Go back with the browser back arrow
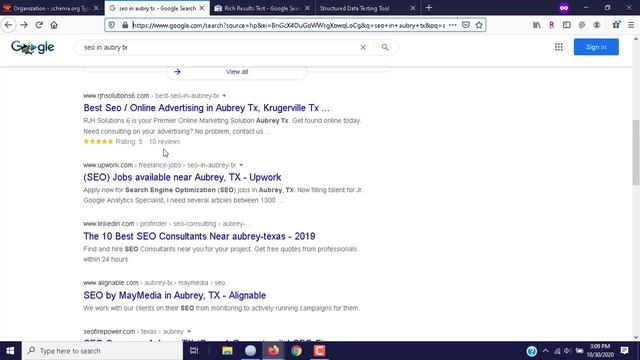 coord(9,25)
